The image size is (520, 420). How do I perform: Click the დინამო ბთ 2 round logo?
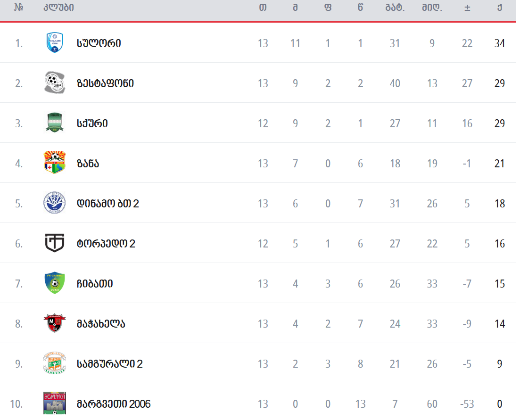[55, 203]
